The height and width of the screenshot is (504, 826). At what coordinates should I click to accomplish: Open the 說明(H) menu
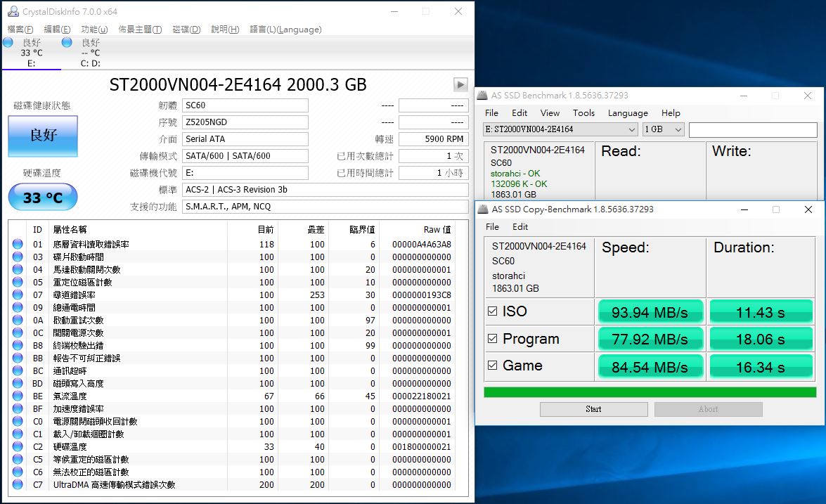[x=225, y=30]
